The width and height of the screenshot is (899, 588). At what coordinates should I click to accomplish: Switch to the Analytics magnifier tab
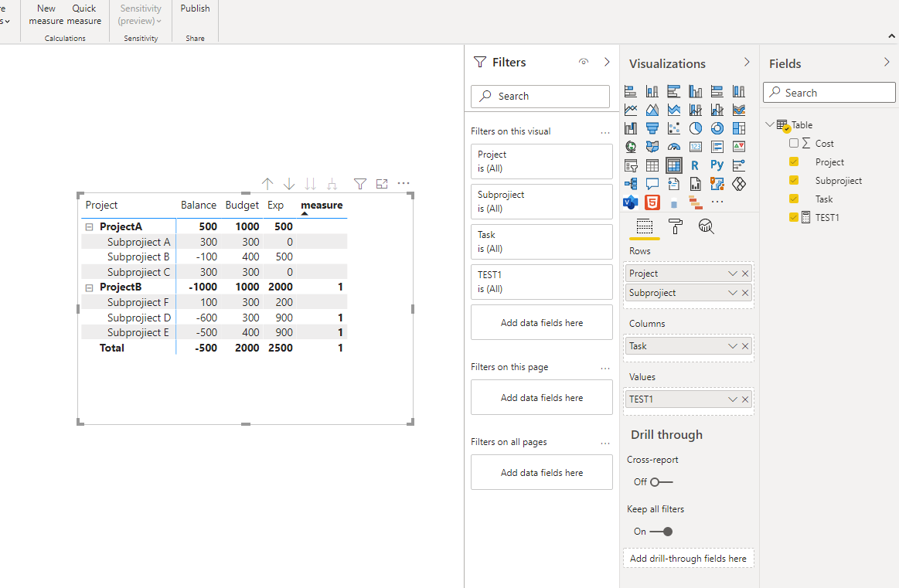pos(707,227)
